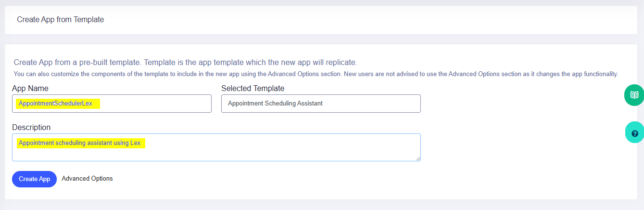Viewport: 644px width, 210px height.
Task: Click the teal question mark help icon
Action: pyautogui.click(x=634, y=133)
